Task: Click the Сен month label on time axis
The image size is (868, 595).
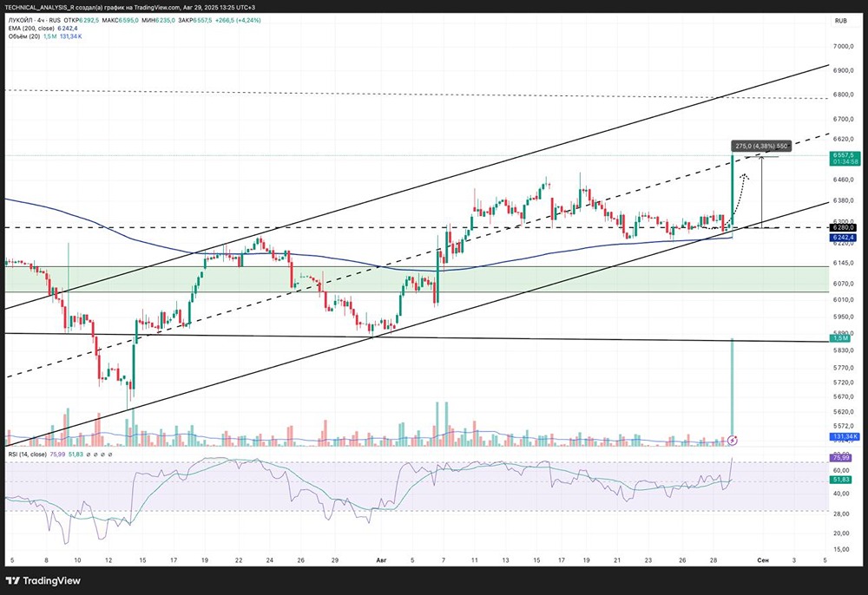Action: 763,560
